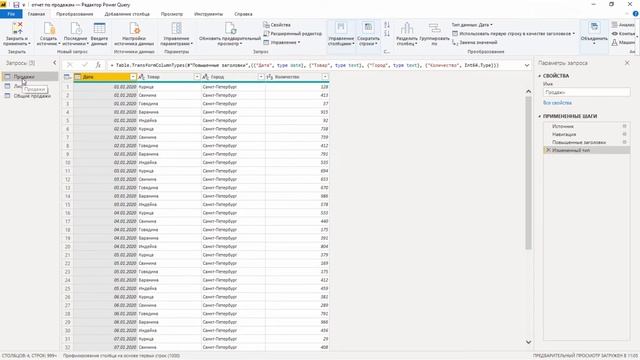Click the save icon in the title bar
This screenshot has width=640, height=360.
click(16, 5)
